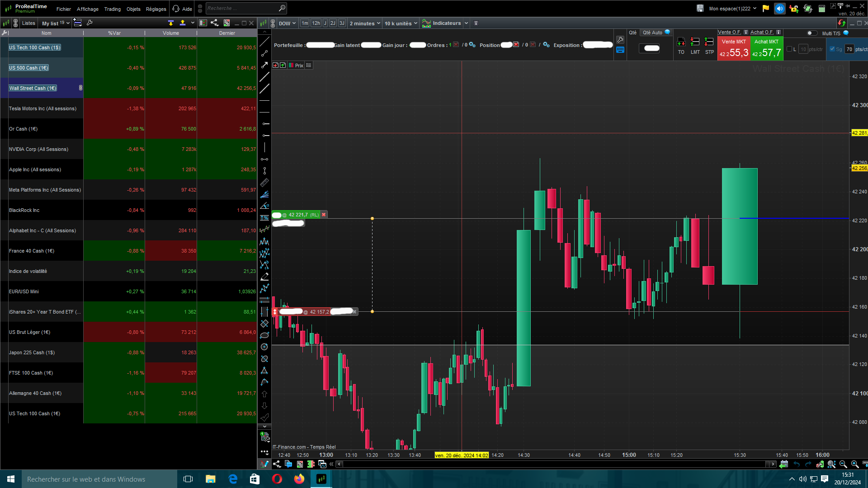Viewport: 868px width, 488px height.
Task: Toggle the Multi T/S switch
Action: [812, 33]
